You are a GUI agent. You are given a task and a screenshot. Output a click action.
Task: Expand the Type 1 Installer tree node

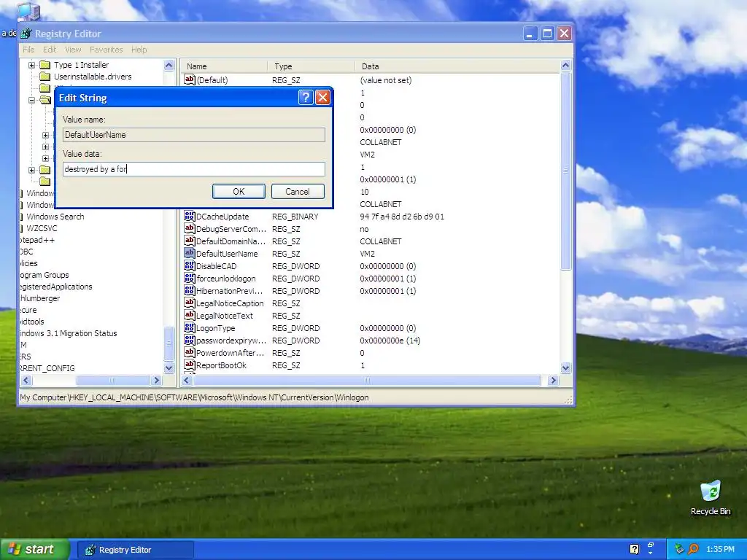(x=32, y=65)
